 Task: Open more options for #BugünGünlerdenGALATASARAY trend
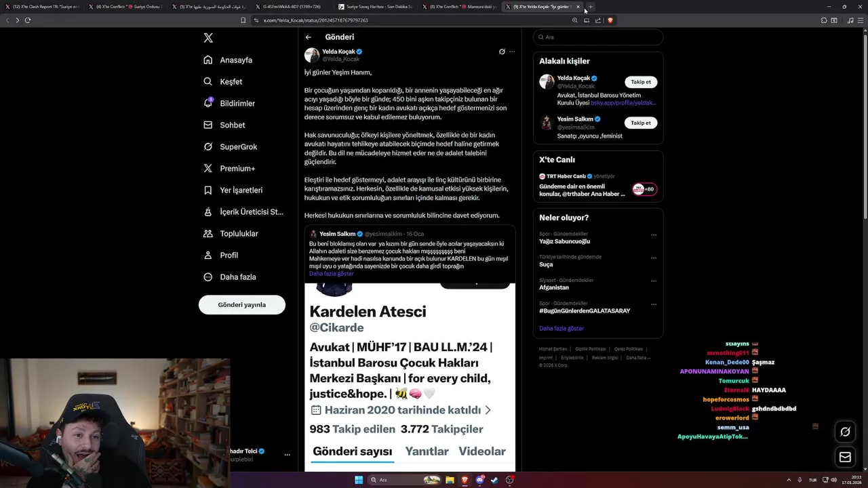coord(654,304)
